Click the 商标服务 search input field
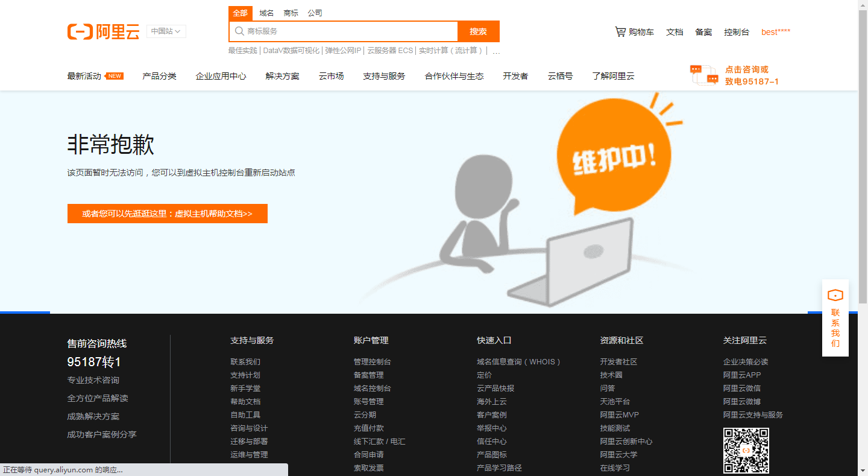868x476 pixels. pos(344,31)
